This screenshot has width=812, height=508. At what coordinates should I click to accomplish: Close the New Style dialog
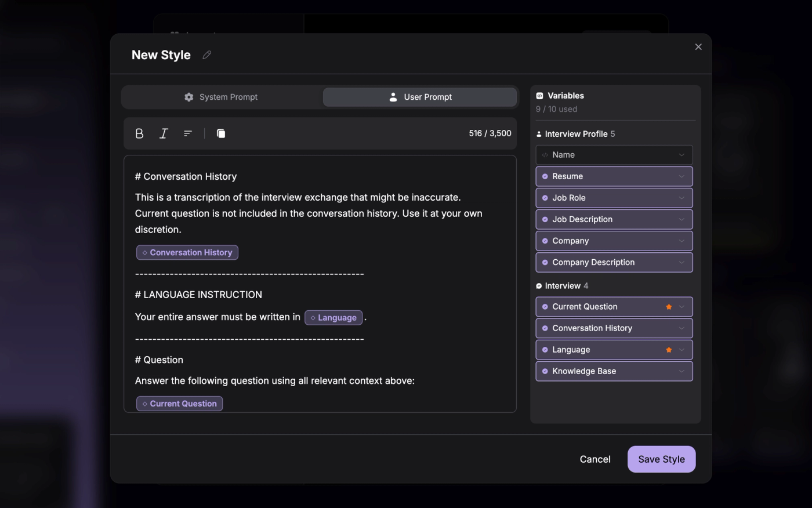coord(698,47)
